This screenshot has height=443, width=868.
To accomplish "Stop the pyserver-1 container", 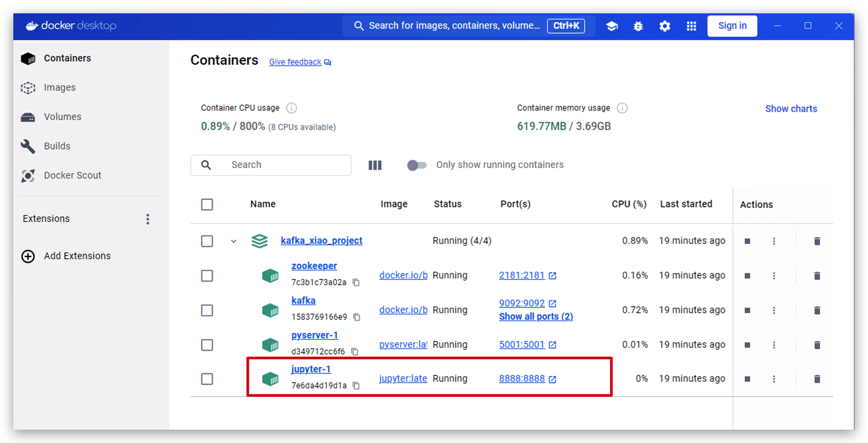I will tap(748, 345).
